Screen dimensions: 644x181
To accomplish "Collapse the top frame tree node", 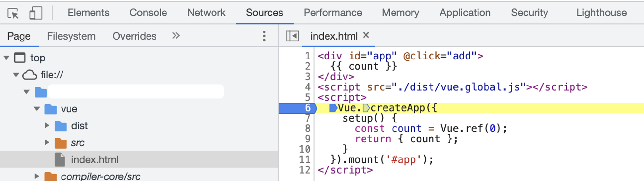I will point(6,58).
